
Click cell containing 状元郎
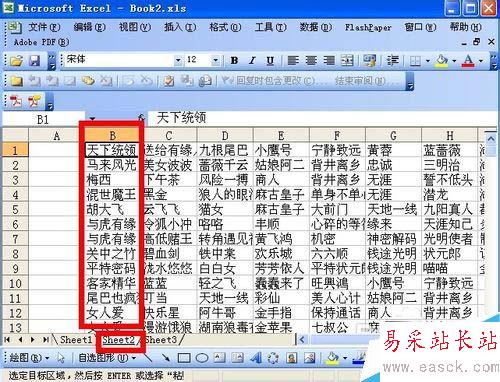pyautogui.click(x=450, y=254)
